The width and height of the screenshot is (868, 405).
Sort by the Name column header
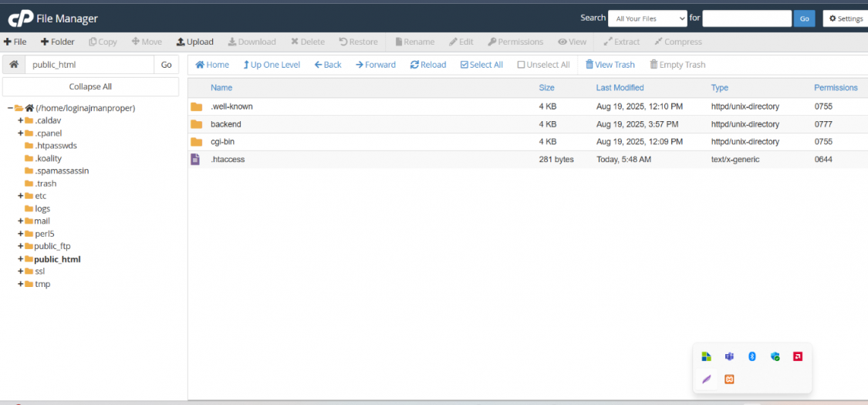[x=221, y=88]
